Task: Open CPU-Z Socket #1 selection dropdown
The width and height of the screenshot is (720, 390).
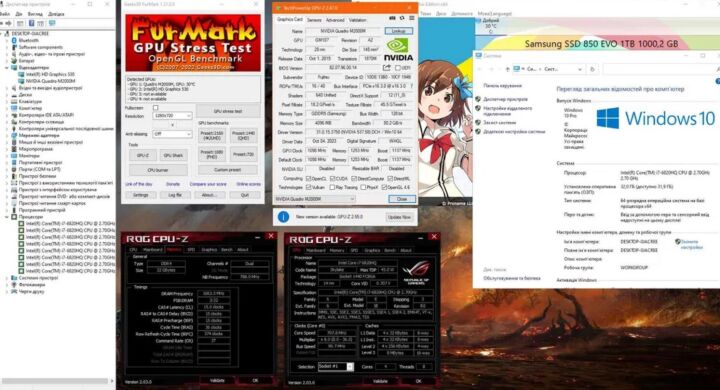Action: 336,366
